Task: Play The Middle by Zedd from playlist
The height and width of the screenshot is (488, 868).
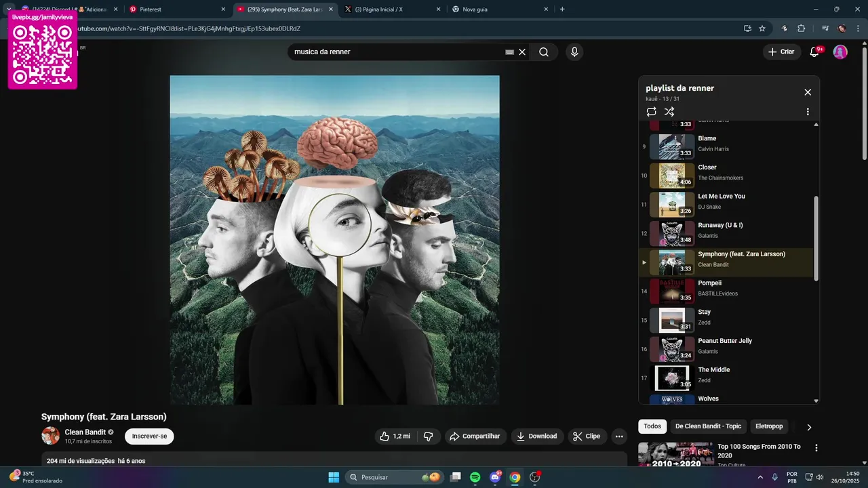Action: pyautogui.click(x=726, y=378)
